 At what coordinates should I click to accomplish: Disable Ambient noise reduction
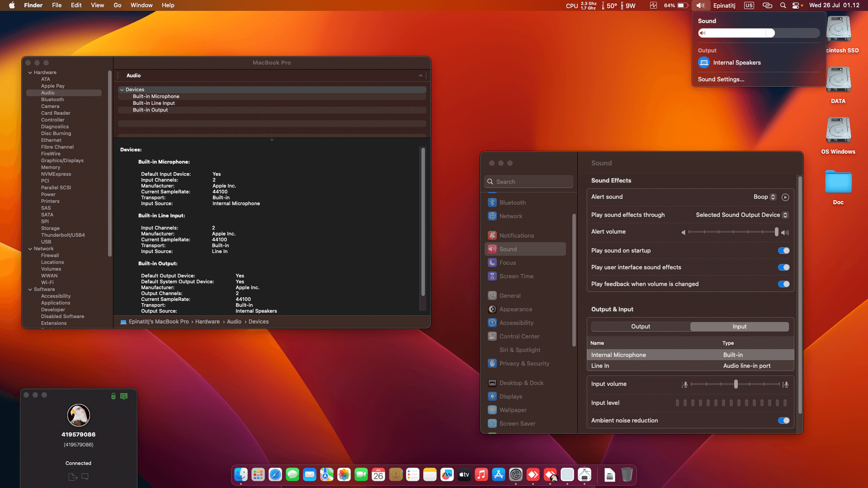pos(783,420)
